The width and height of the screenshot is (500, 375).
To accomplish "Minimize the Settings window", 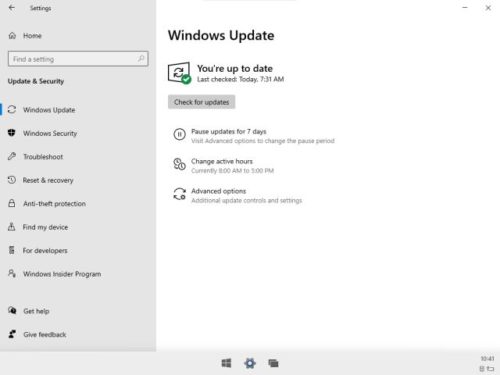I will point(465,8).
